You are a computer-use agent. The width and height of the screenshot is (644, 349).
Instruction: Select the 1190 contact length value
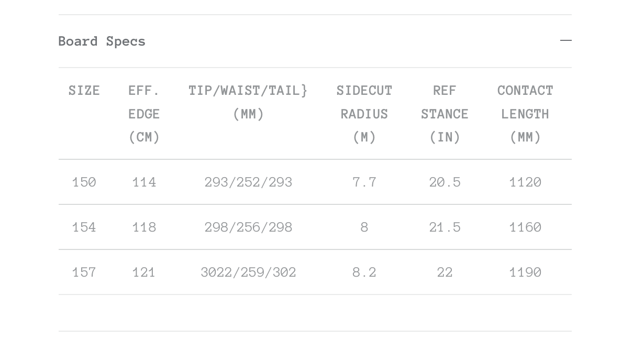pyautogui.click(x=525, y=272)
